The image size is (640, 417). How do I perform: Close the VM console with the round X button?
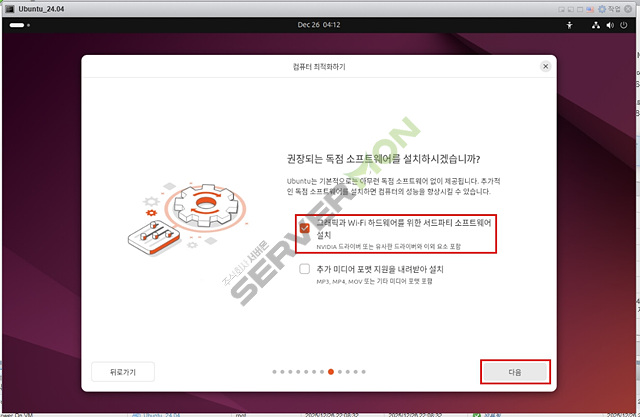click(628, 9)
